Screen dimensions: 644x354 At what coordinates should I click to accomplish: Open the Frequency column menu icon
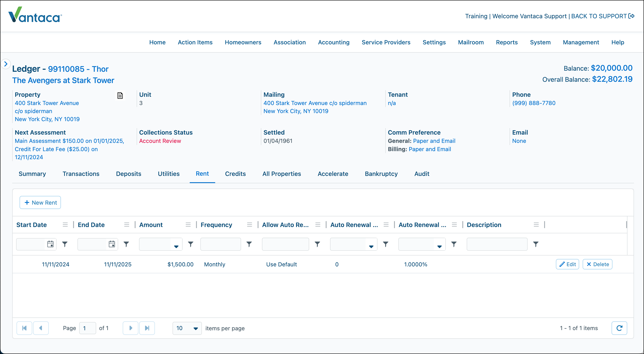[x=250, y=225]
